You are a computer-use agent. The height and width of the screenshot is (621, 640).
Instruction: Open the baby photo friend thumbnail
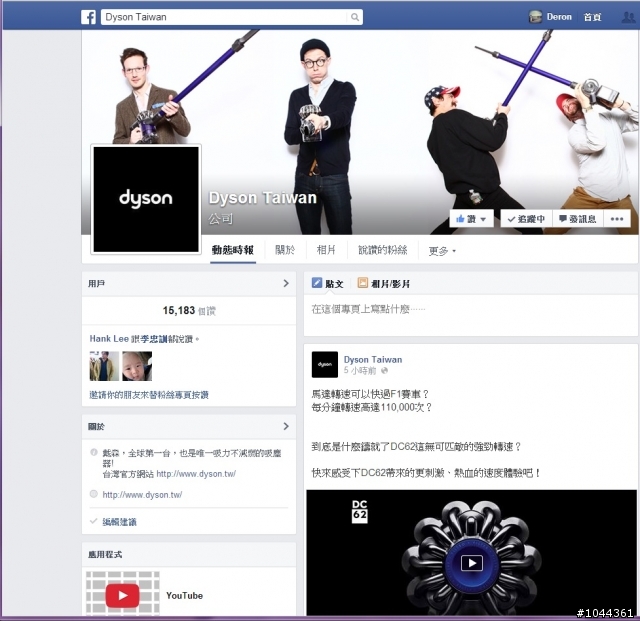[x=137, y=366]
